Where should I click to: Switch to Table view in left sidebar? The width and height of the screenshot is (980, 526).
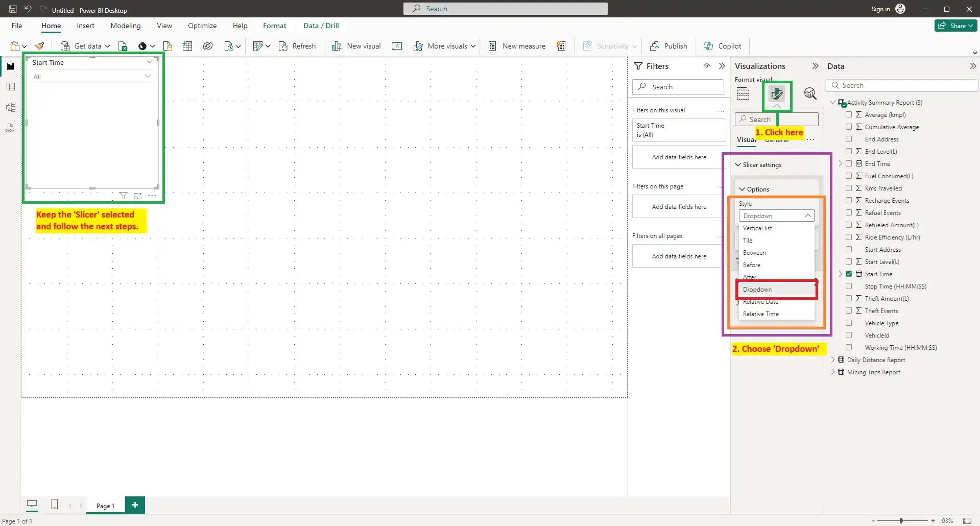point(10,87)
